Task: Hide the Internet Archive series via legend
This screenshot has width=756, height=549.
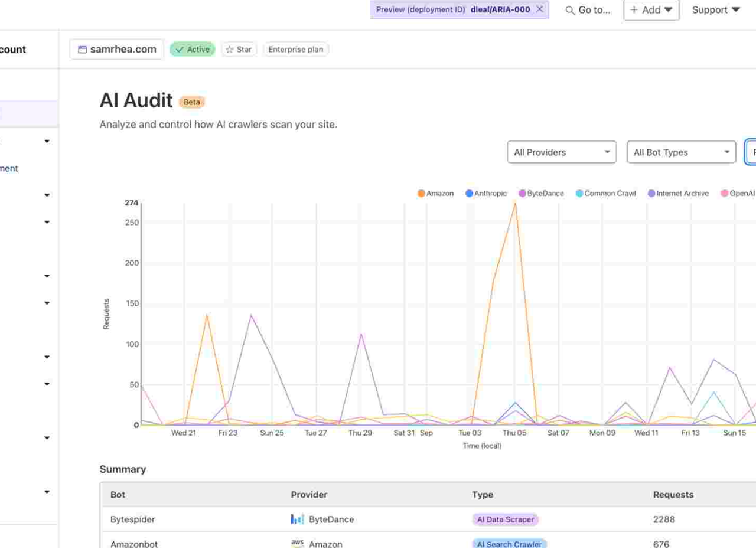Action: [678, 193]
